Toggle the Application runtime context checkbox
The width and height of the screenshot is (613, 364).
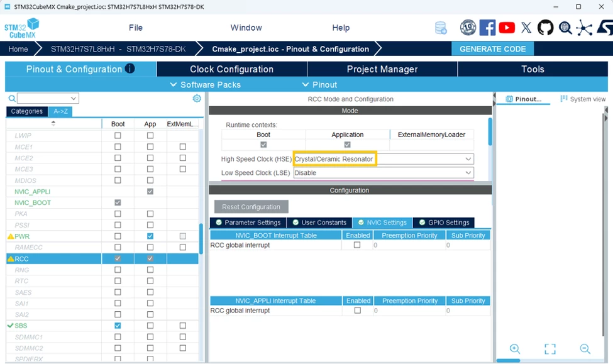click(347, 145)
